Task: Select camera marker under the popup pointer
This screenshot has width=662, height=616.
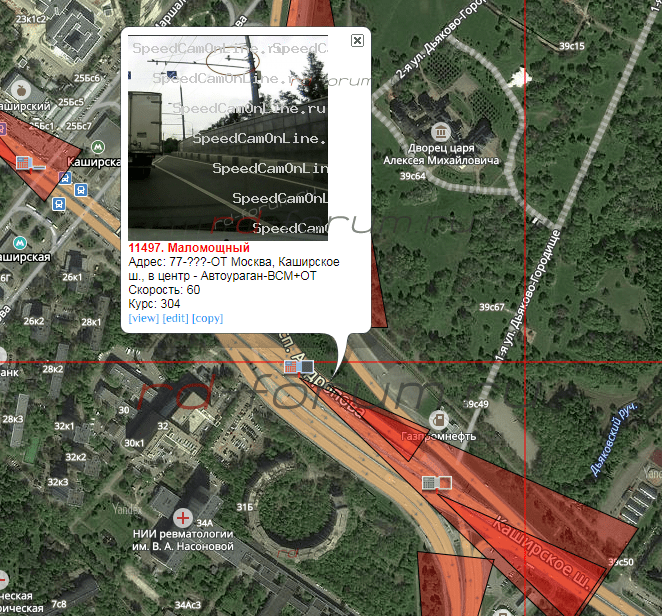Action: point(299,366)
